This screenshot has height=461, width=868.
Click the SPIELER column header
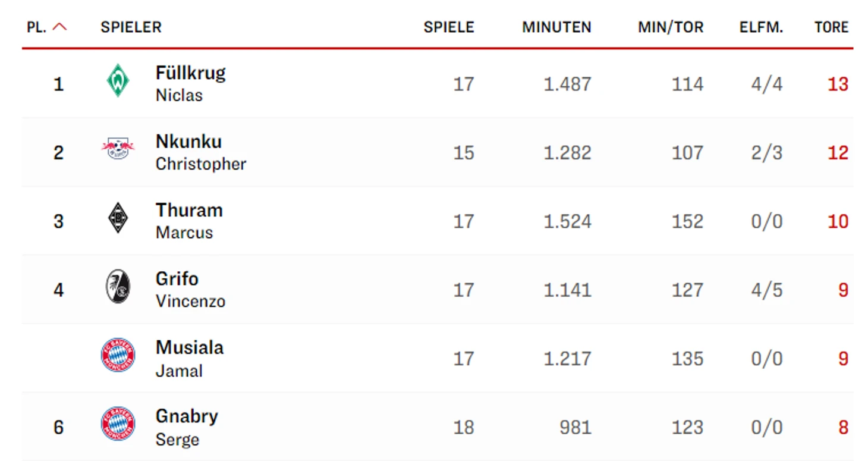(x=131, y=27)
